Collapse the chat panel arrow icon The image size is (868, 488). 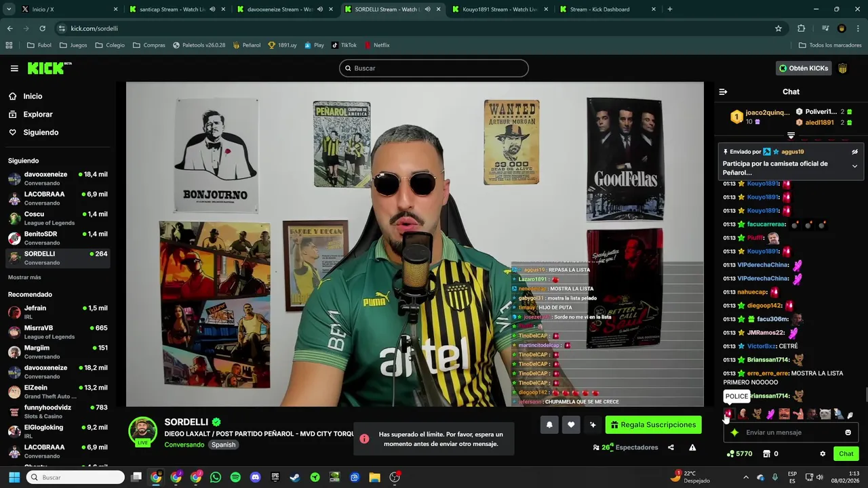click(x=723, y=91)
